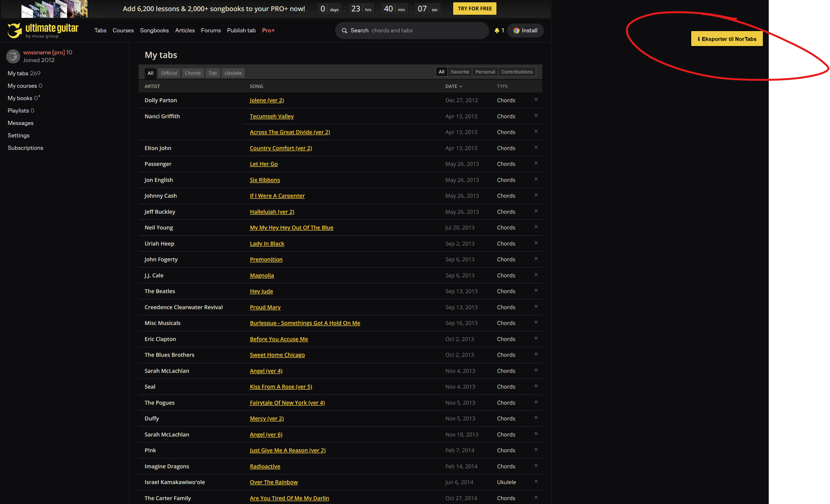This screenshot has width=830, height=504.
Task: Show only Ukulele entries
Action: click(x=233, y=73)
